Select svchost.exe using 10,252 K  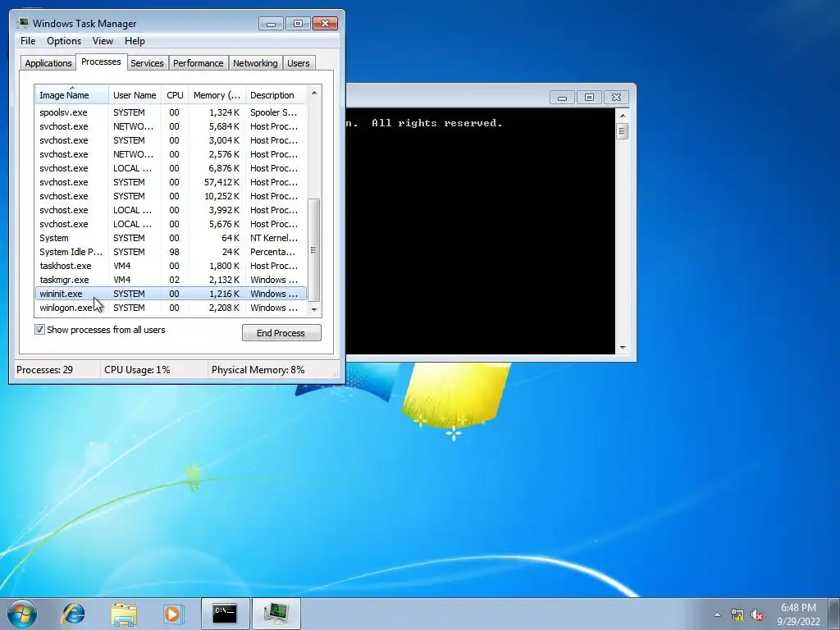click(171, 196)
